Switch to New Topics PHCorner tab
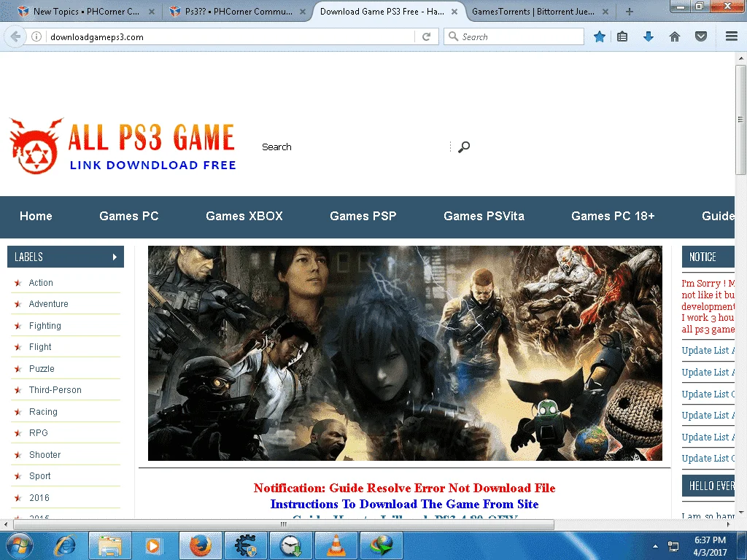Screen dimensions: 747x560 (86, 12)
